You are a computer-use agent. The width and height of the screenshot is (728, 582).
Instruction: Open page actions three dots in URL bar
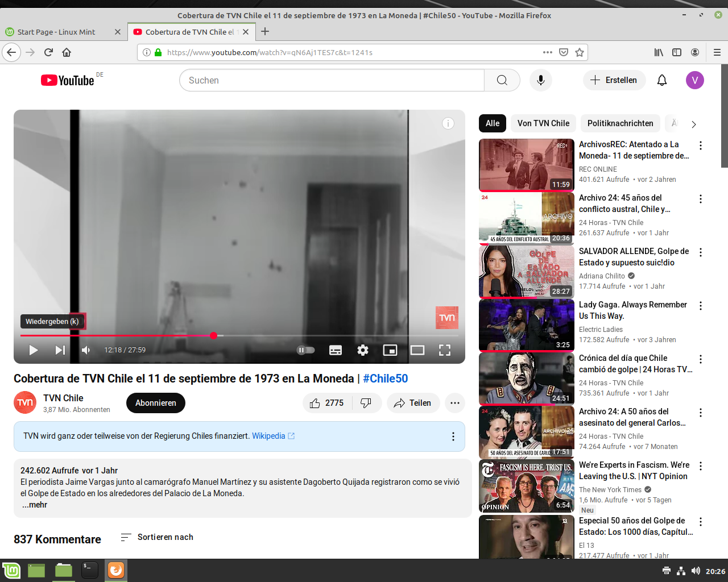(548, 52)
